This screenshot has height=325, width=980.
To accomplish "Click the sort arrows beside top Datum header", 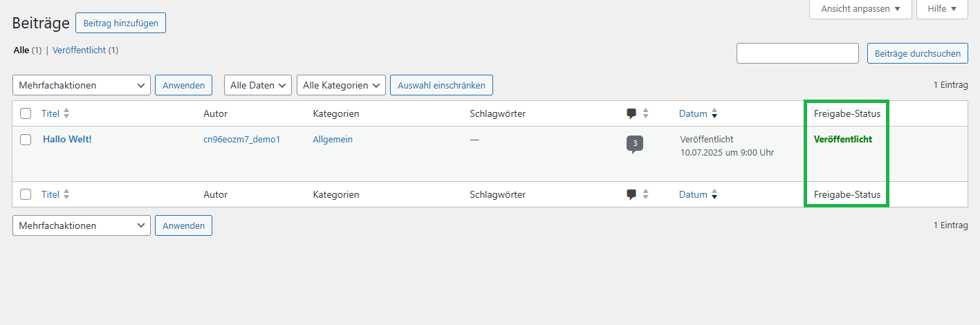I will 714,113.
